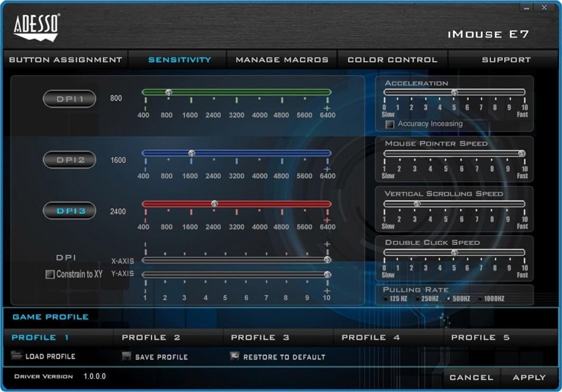The height and width of the screenshot is (392, 562).
Task: Click the green DPI1 slider handle
Action: click(168, 92)
